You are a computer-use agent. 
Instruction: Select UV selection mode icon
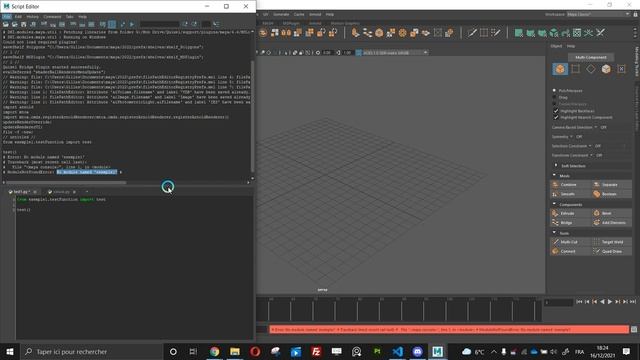(x=621, y=69)
